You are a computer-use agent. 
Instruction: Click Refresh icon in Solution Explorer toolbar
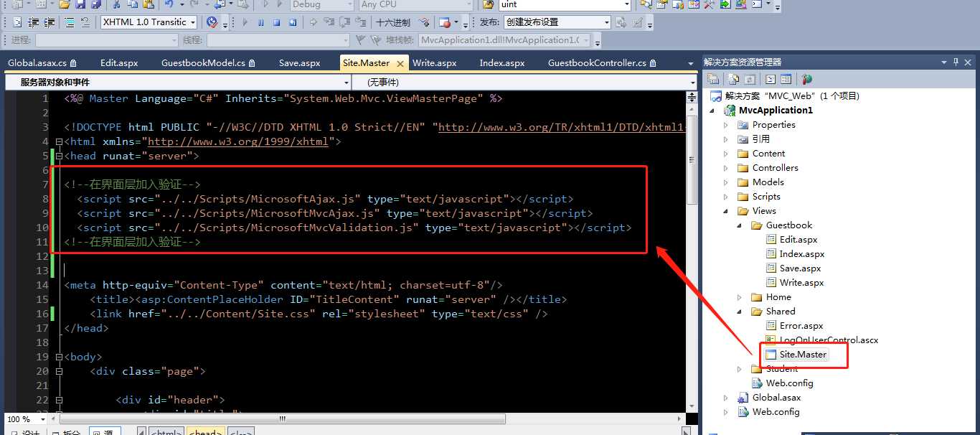[x=750, y=79]
